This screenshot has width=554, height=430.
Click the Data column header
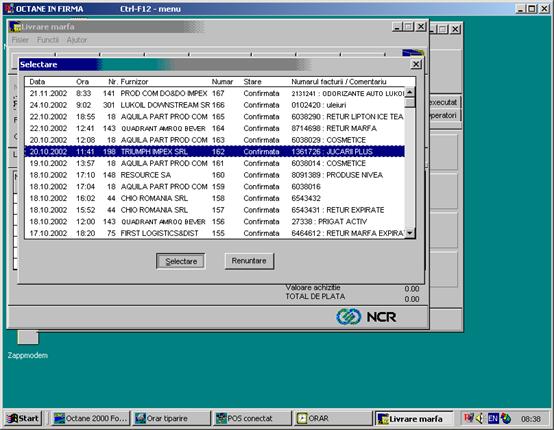pyautogui.click(x=37, y=82)
